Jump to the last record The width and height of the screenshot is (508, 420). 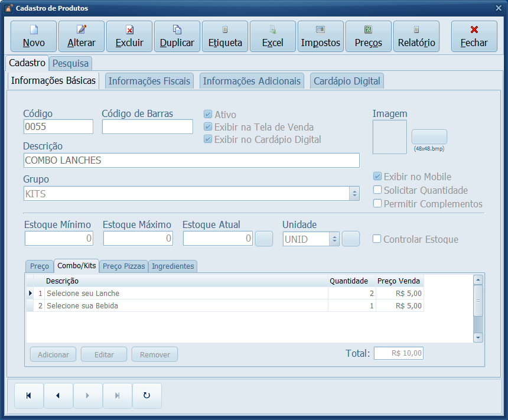pyautogui.click(x=118, y=395)
